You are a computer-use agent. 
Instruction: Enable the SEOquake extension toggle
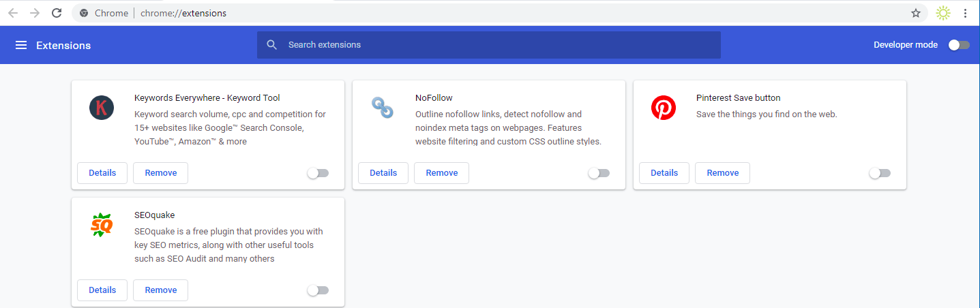(318, 290)
